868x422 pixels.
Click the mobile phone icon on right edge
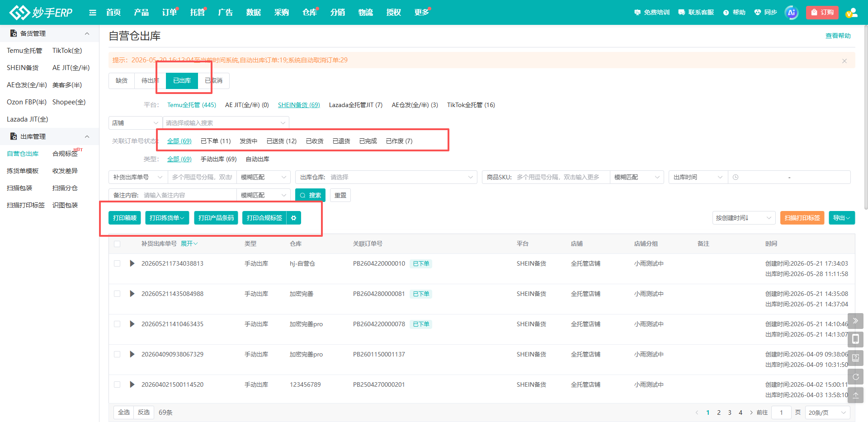tap(855, 339)
